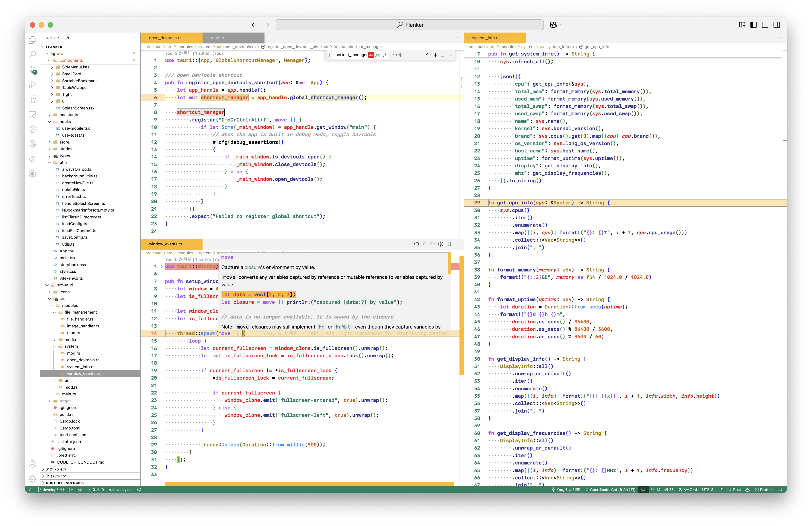Click rust-analyzer status item
This screenshot has height=526, width=812.
120,489
